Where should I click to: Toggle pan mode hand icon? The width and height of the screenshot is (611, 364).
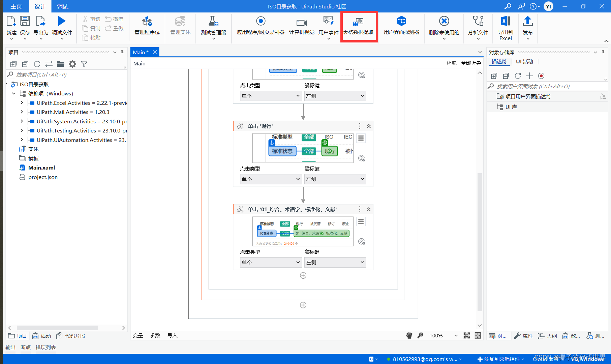click(x=409, y=335)
